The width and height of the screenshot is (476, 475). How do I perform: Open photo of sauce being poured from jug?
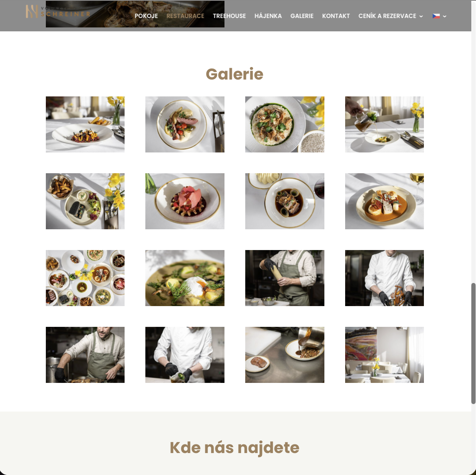(x=384, y=124)
